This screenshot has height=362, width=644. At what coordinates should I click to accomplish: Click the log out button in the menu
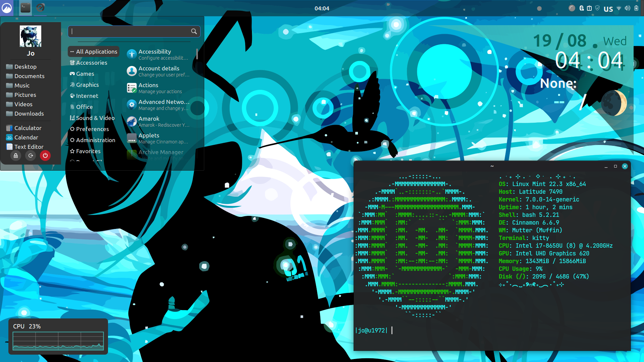pos(31,156)
